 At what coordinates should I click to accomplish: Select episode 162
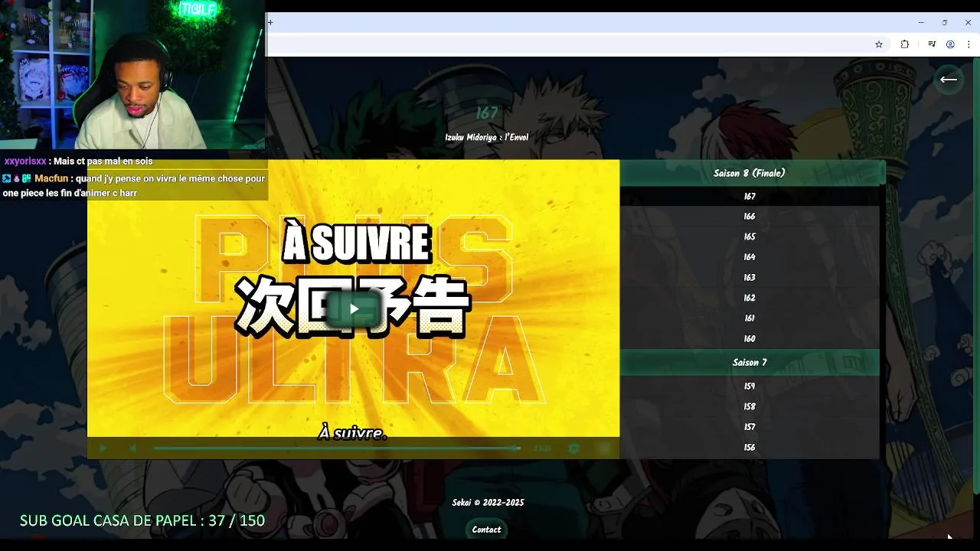click(x=750, y=298)
